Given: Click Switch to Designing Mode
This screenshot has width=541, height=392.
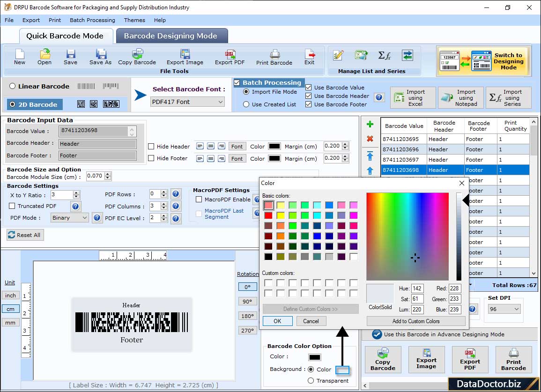Looking at the screenshot, I should tap(483, 61).
